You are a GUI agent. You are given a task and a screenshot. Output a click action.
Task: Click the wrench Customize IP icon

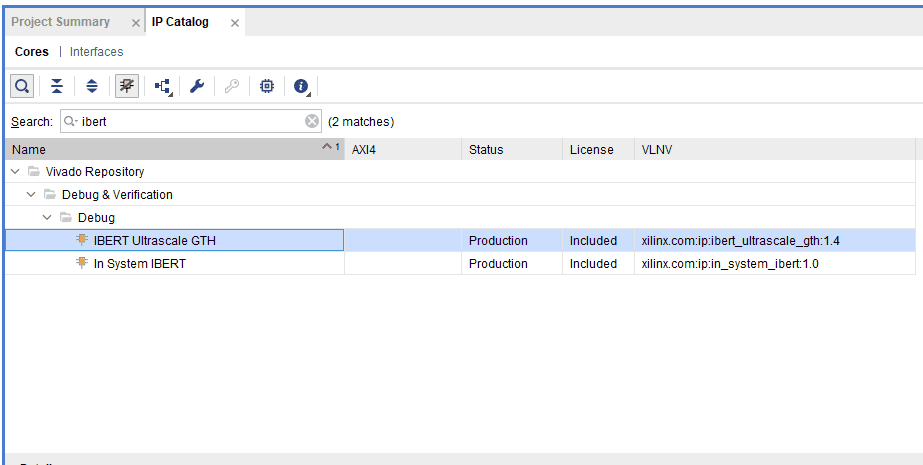197,87
